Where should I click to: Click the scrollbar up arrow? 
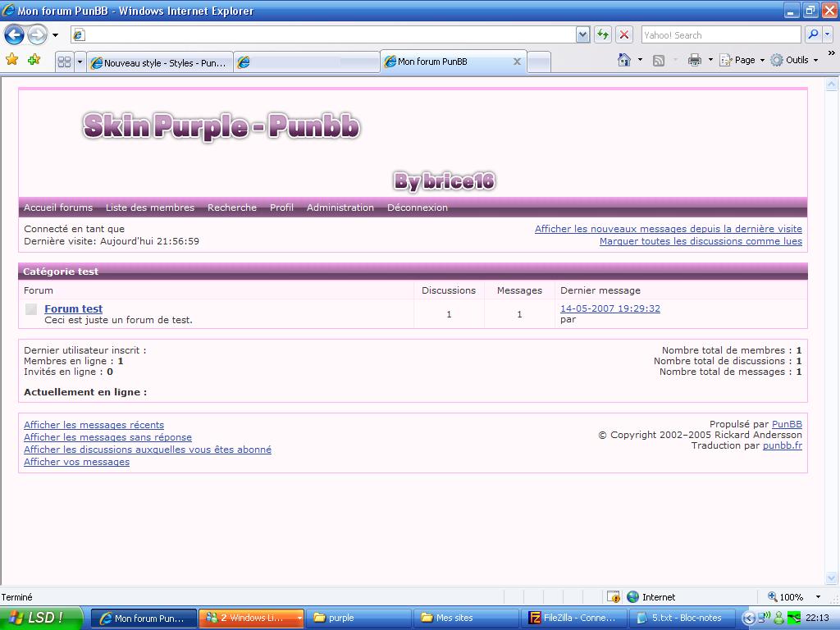[832, 84]
